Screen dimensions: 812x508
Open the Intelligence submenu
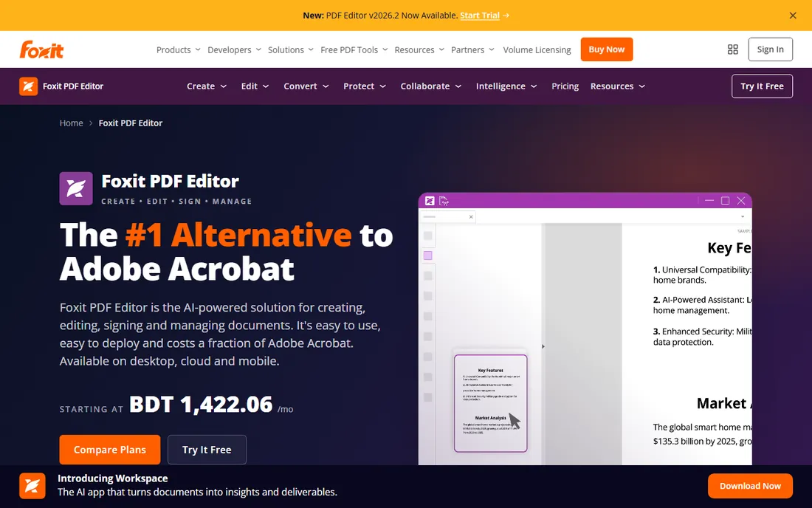pyautogui.click(x=506, y=86)
